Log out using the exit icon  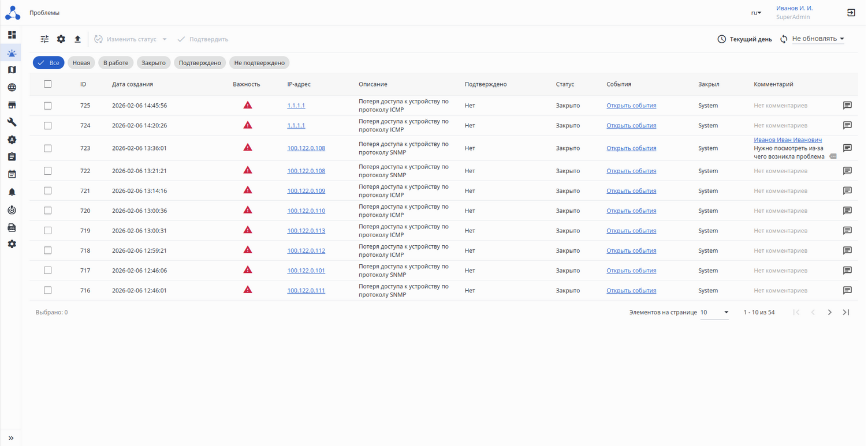(x=851, y=13)
